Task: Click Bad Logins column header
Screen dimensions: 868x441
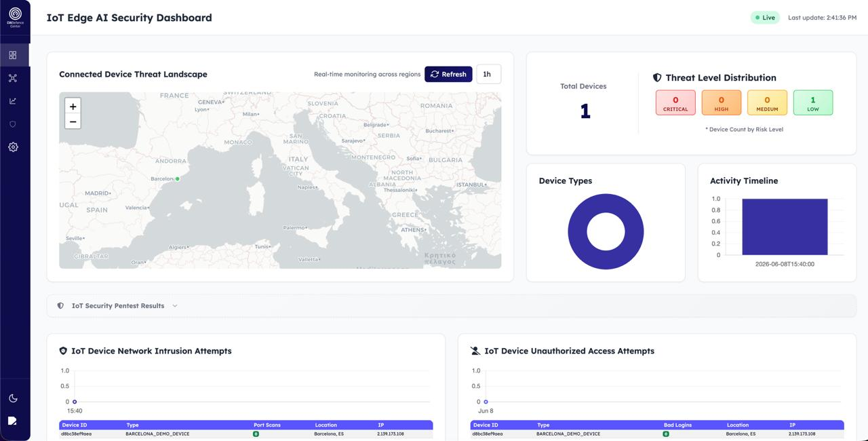Action: (x=678, y=425)
